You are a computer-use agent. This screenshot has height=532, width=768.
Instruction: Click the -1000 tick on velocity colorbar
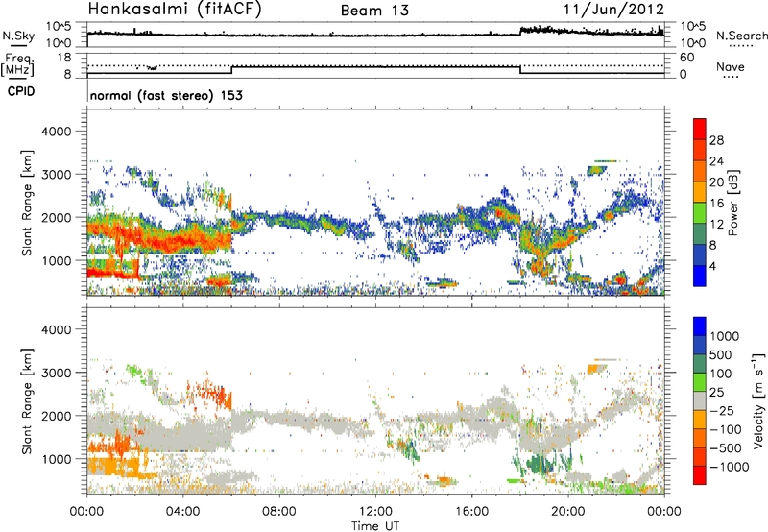point(730,467)
